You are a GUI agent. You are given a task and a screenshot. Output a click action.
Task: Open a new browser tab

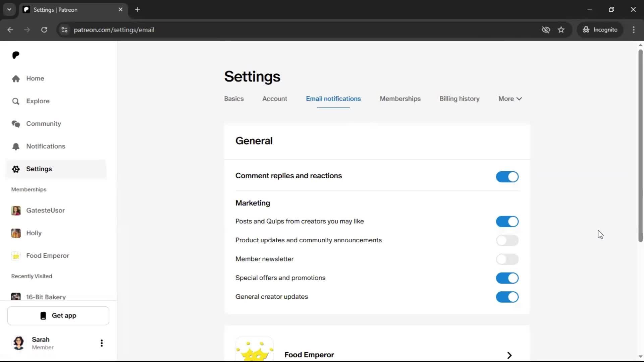pyautogui.click(x=138, y=10)
